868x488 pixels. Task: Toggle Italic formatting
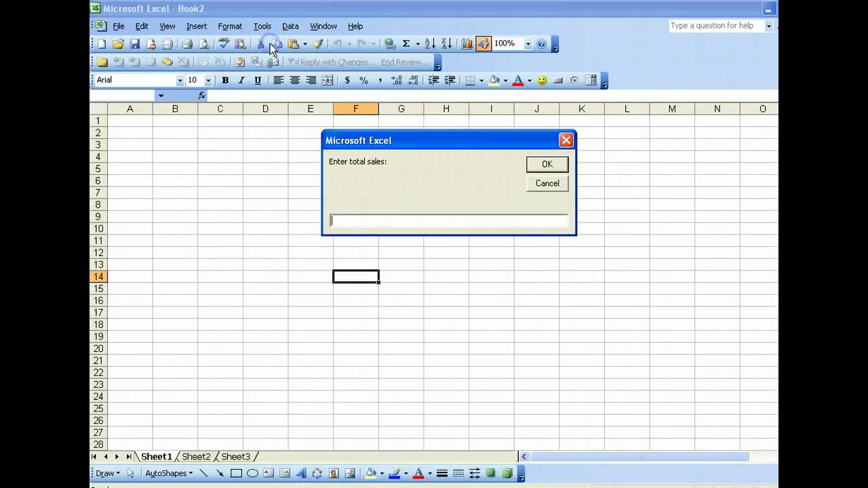tap(241, 80)
